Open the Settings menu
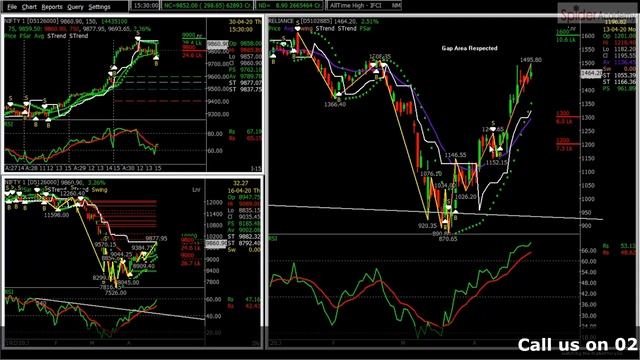Screen dimensions: 640x360 [99, 7]
